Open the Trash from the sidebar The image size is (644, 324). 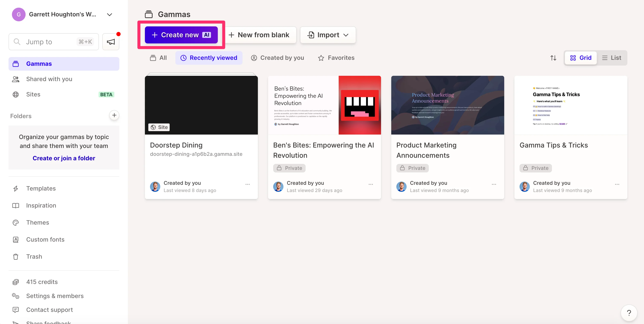click(x=34, y=257)
